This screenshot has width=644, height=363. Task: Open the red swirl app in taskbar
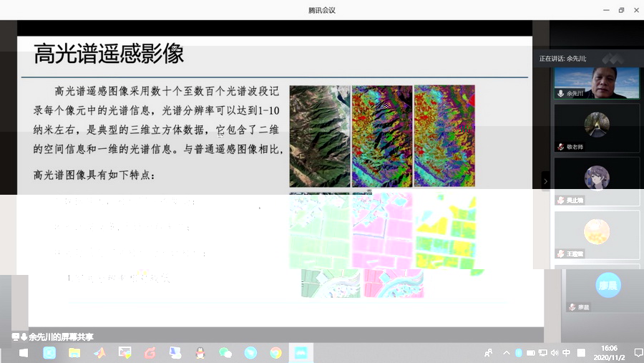point(150,353)
